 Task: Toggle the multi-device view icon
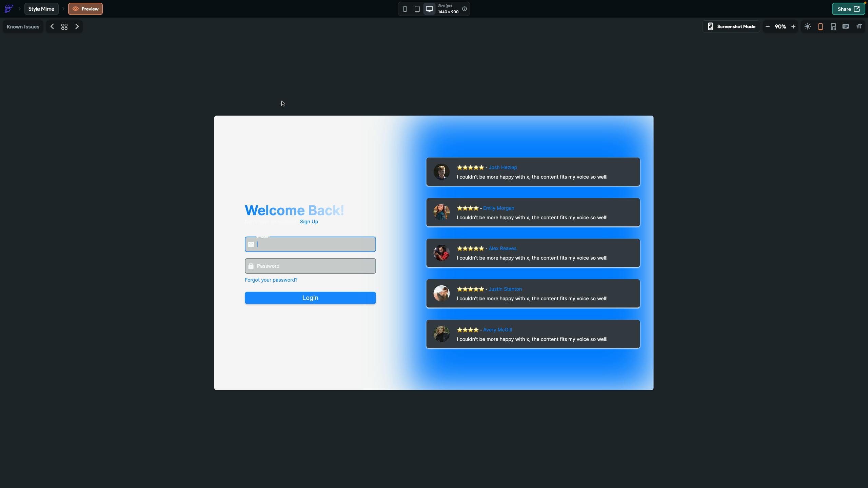pyautogui.click(x=833, y=26)
